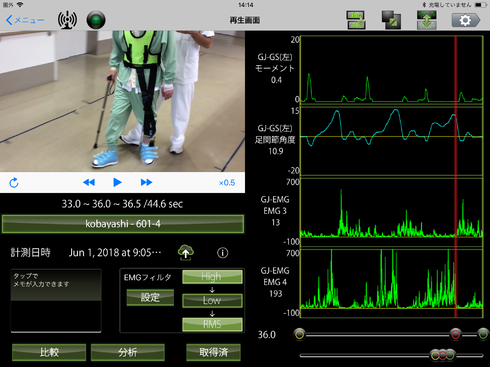The width and height of the screenshot is (490, 367).
Task: Tap the Wi-Fi icon in status bar
Action: point(20,5)
